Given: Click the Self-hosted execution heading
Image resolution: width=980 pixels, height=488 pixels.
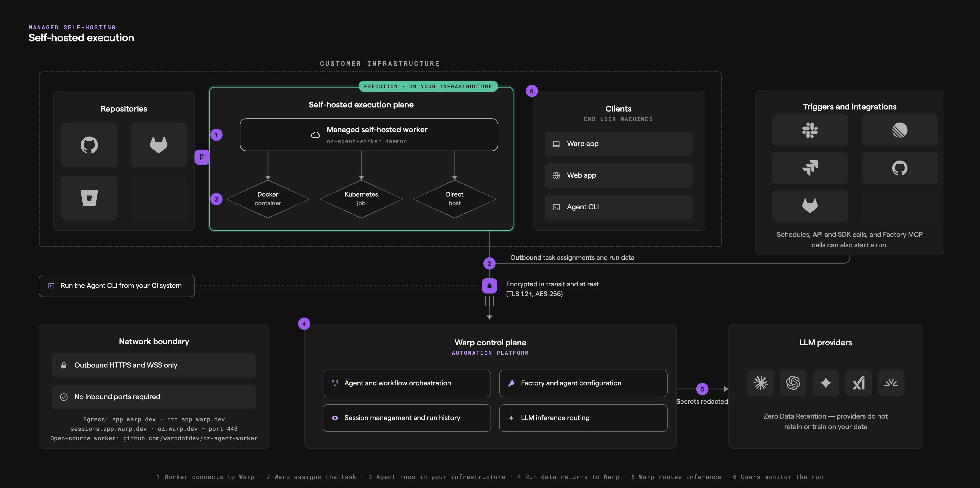Looking at the screenshot, I should 81,38.
